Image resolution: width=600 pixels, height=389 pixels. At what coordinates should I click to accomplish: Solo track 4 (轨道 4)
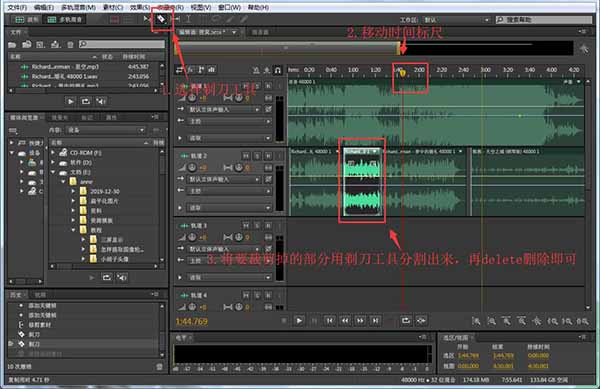click(257, 295)
